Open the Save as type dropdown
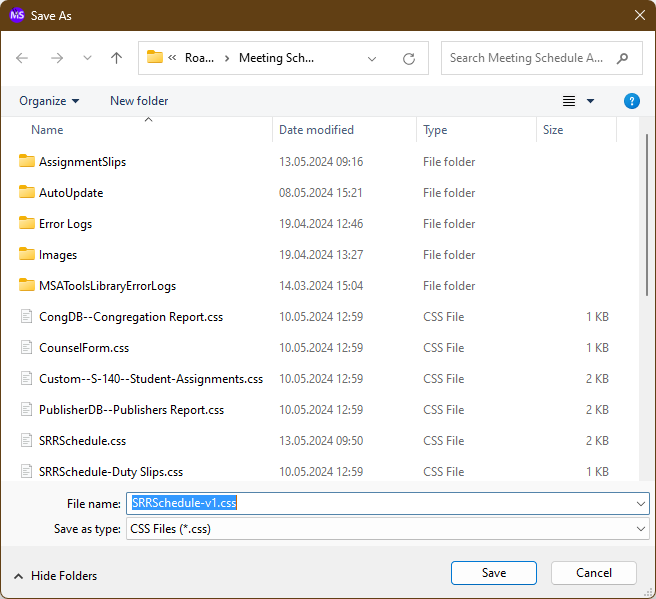 click(x=640, y=529)
